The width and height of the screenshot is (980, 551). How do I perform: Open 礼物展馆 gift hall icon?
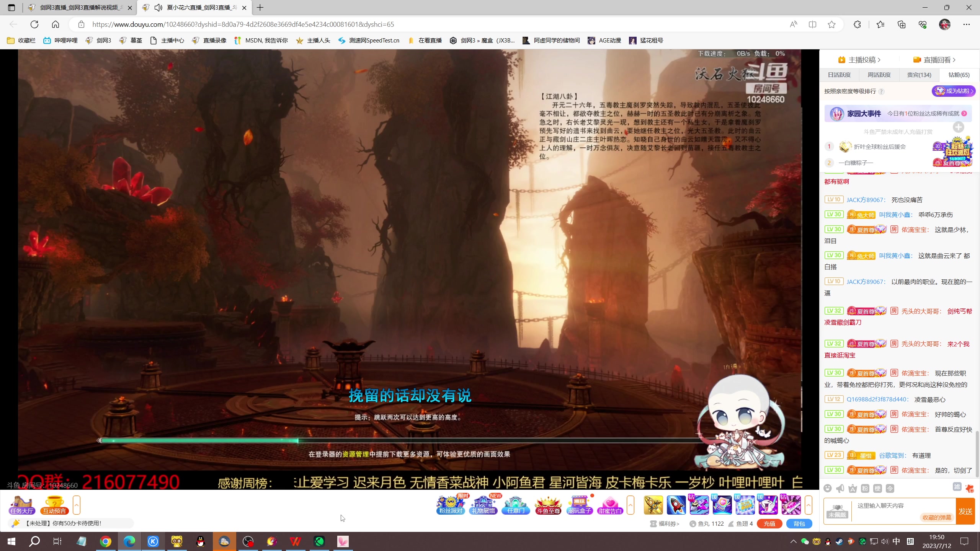[x=483, y=505]
